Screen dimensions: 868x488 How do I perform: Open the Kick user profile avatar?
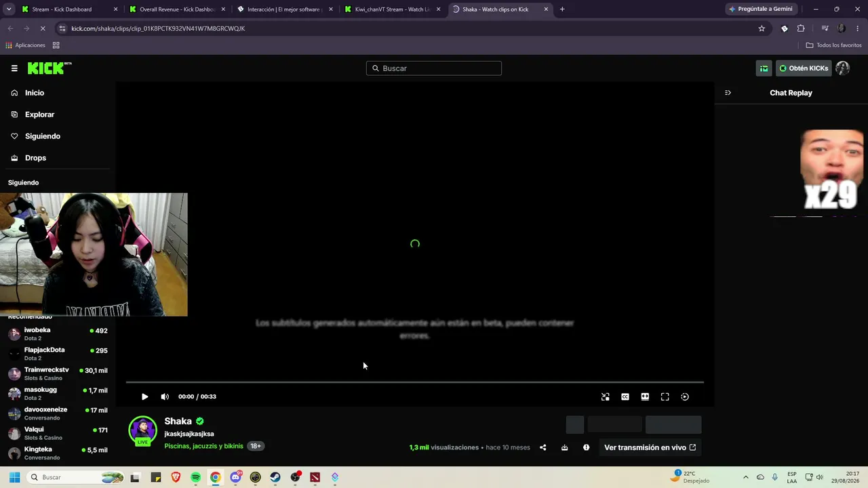coord(843,68)
